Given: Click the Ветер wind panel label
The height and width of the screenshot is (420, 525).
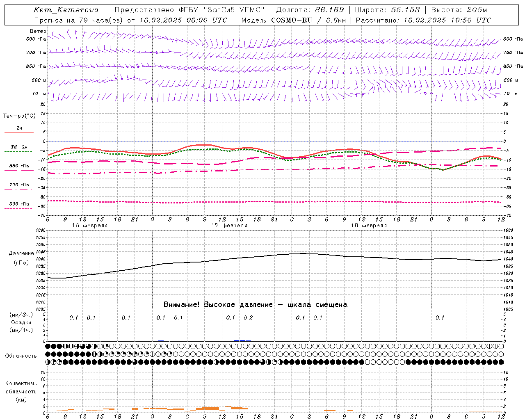Looking at the screenshot, I should (38, 31).
